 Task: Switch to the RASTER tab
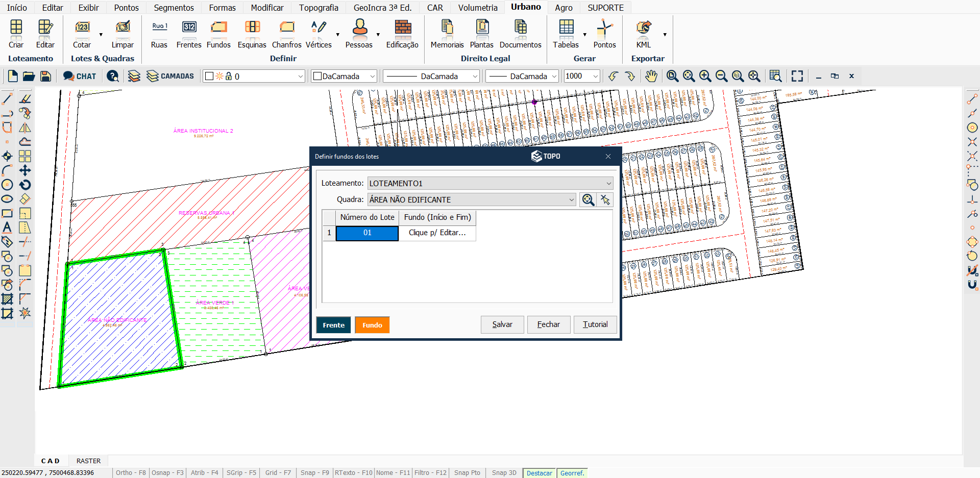88,461
